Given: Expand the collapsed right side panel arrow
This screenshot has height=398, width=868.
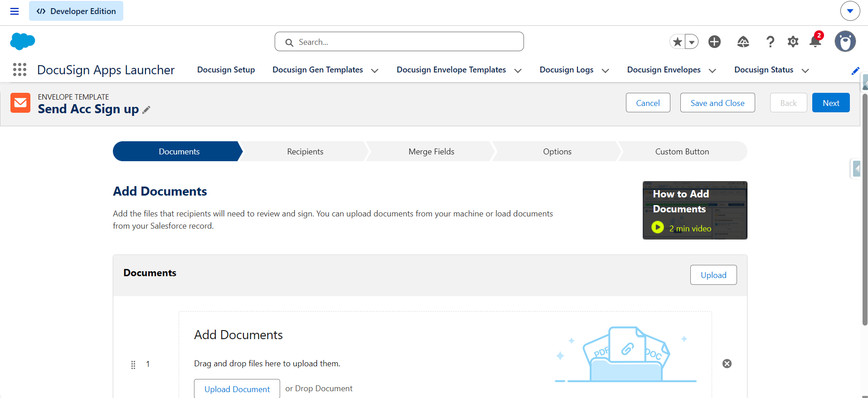Looking at the screenshot, I should 856,168.
